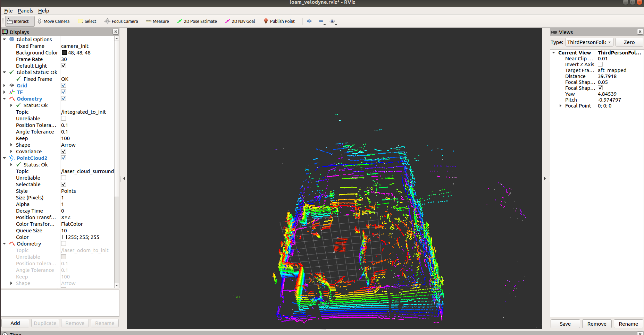Open the Help menu
Image resolution: width=644 pixels, height=335 pixels.
coord(43,11)
